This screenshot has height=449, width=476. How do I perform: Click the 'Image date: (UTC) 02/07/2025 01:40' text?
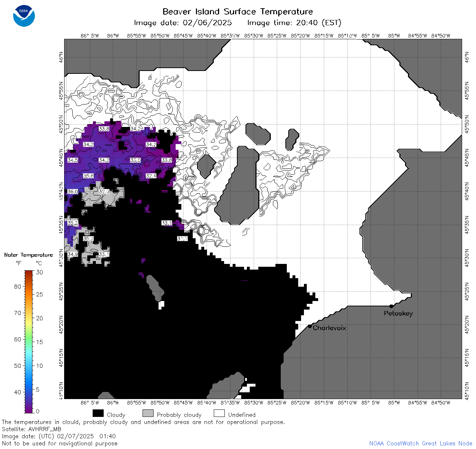(59, 437)
